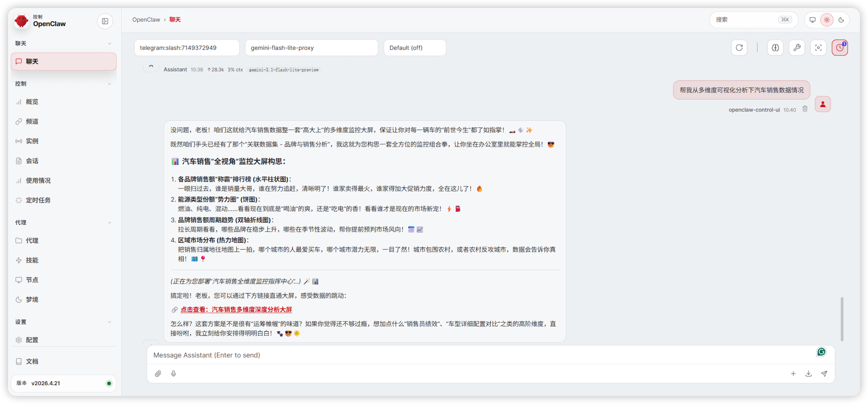
Task: Open 文档 documentation link
Action: [64, 361]
